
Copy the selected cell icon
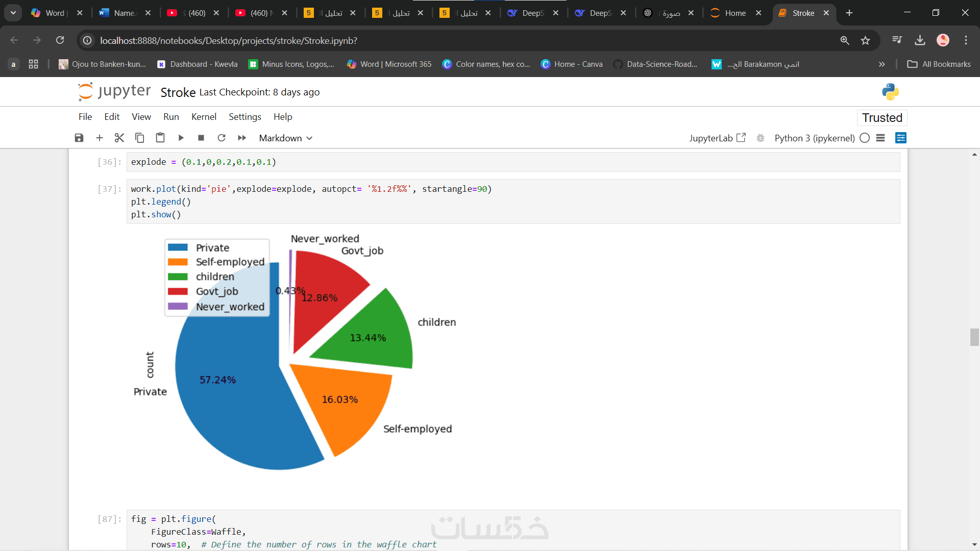(139, 138)
